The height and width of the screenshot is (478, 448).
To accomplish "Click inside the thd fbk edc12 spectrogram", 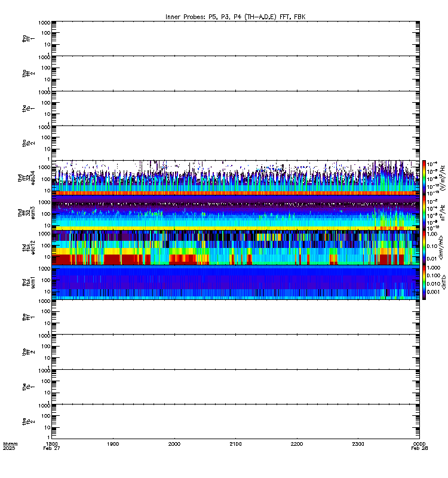I will pyautogui.click(x=235, y=247).
